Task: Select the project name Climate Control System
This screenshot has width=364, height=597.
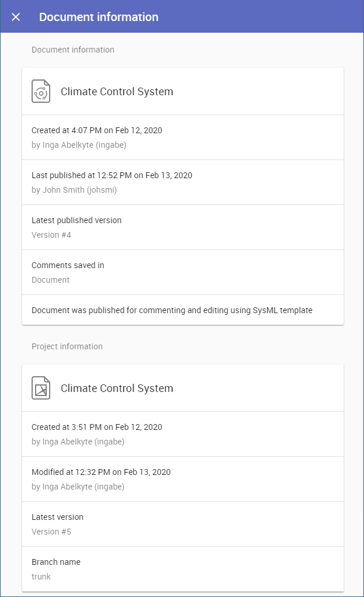Action: click(x=117, y=388)
